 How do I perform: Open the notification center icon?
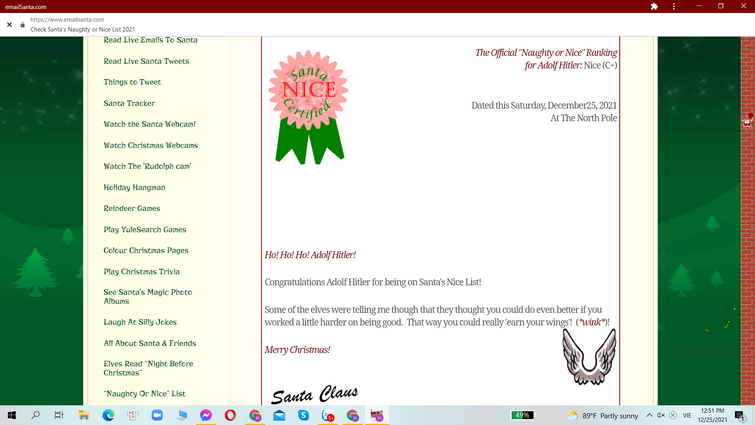(740, 415)
